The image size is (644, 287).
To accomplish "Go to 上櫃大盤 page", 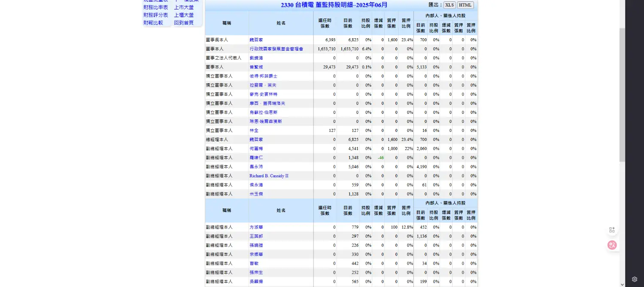I will click(x=184, y=15).
